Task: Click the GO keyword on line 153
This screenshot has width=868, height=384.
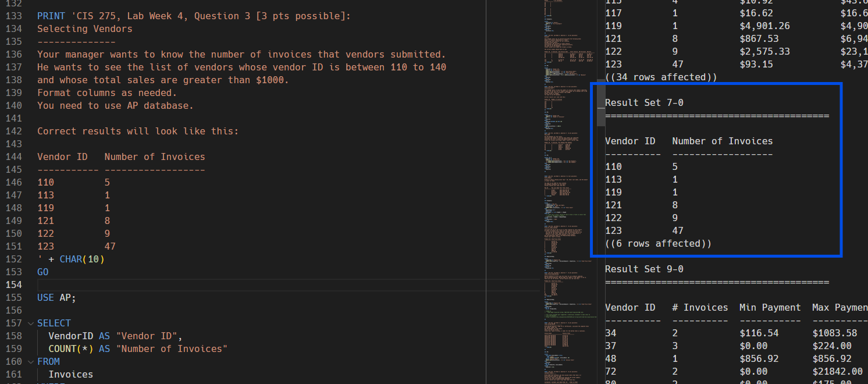Action: click(43, 272)
